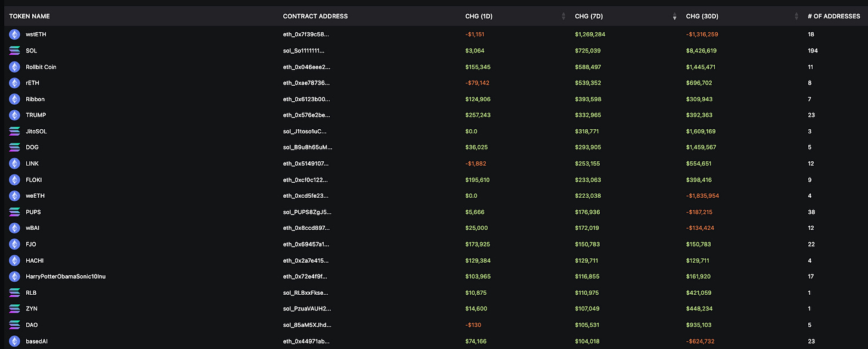Click contract address sol_B9u8h65uM...

(308, 147)
